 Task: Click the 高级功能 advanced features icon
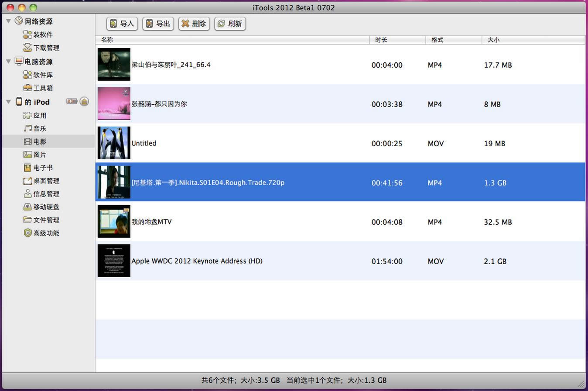coord(27,233)
